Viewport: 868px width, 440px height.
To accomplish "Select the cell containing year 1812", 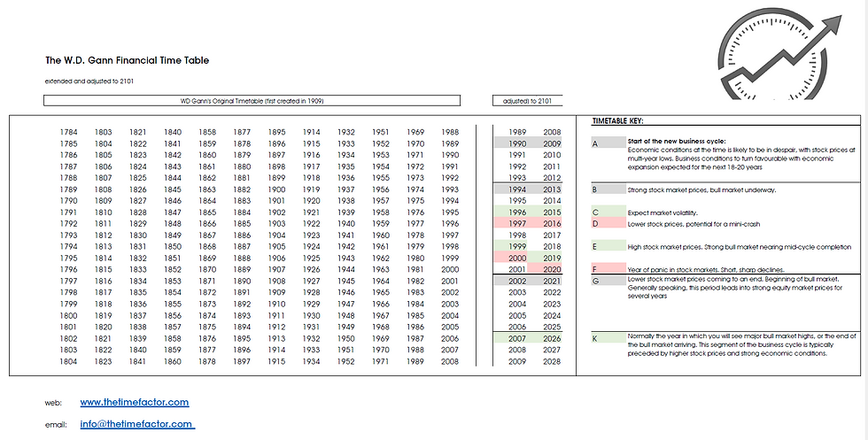I will 103,235.
